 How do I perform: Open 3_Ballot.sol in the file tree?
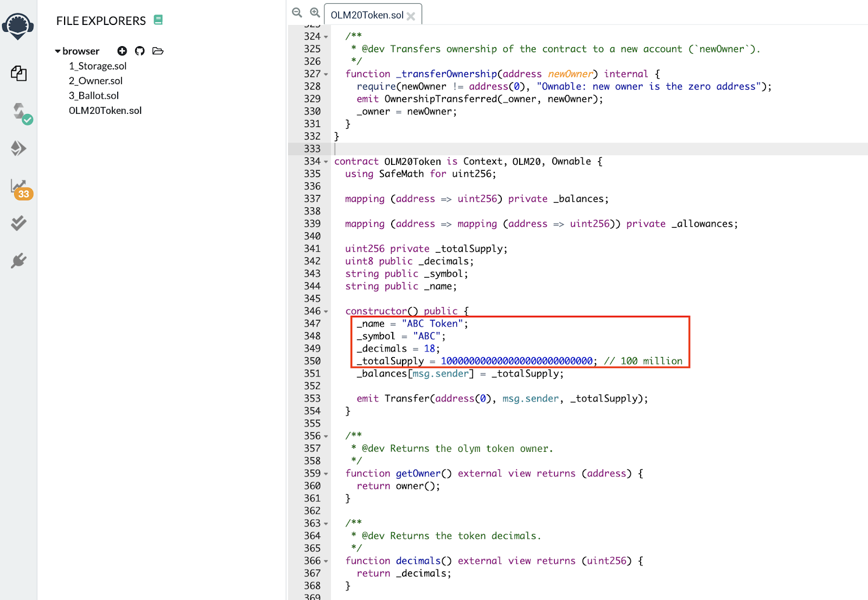pos(94,95)
